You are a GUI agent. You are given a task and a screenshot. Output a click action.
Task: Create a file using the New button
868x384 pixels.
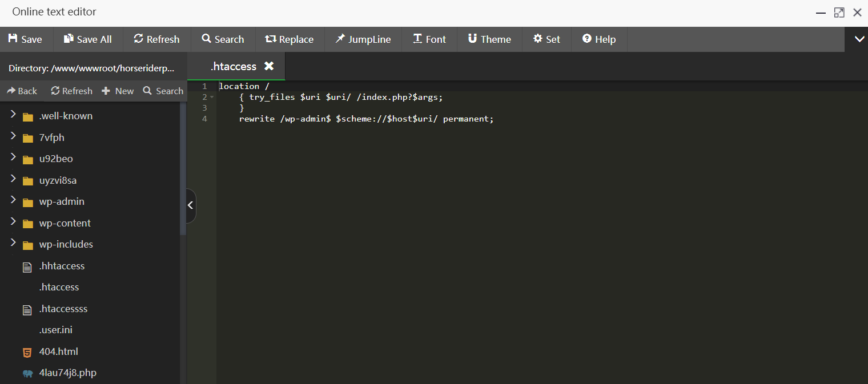tap(118, 91)
